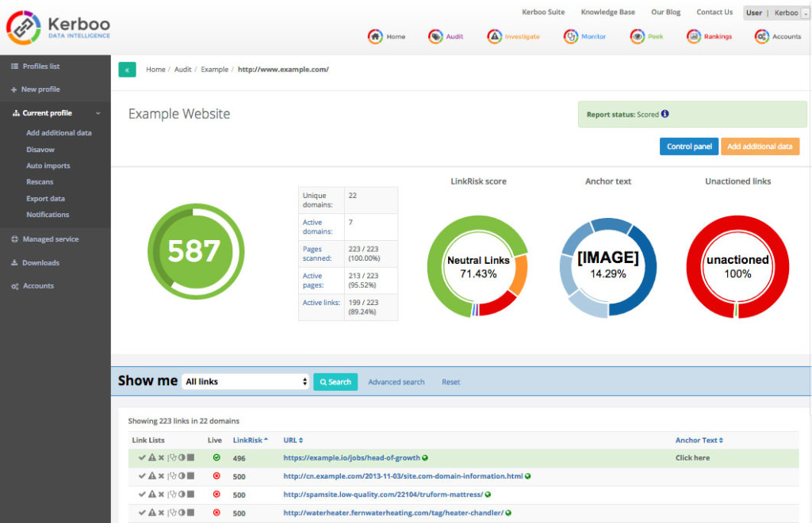Screen dimensions: 812x523
Task: Open Monitor via its stethoscope icon
Action: [x=570, y=36]
